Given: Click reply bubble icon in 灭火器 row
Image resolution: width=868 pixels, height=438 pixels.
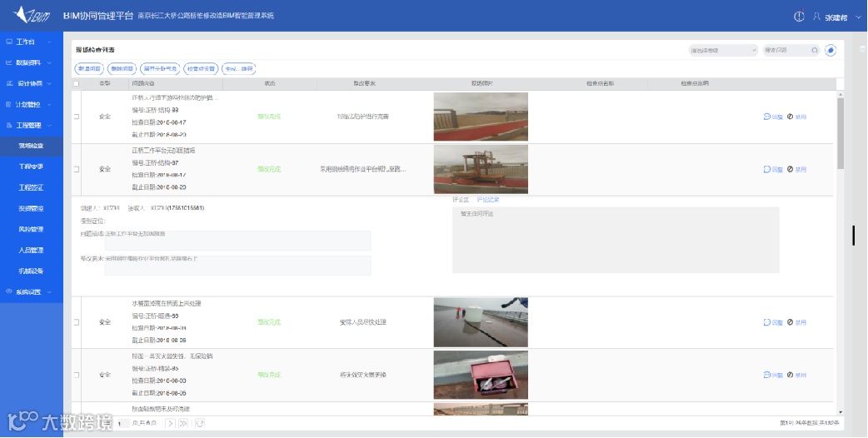Looking at the screenshot, I should (766, 375).
